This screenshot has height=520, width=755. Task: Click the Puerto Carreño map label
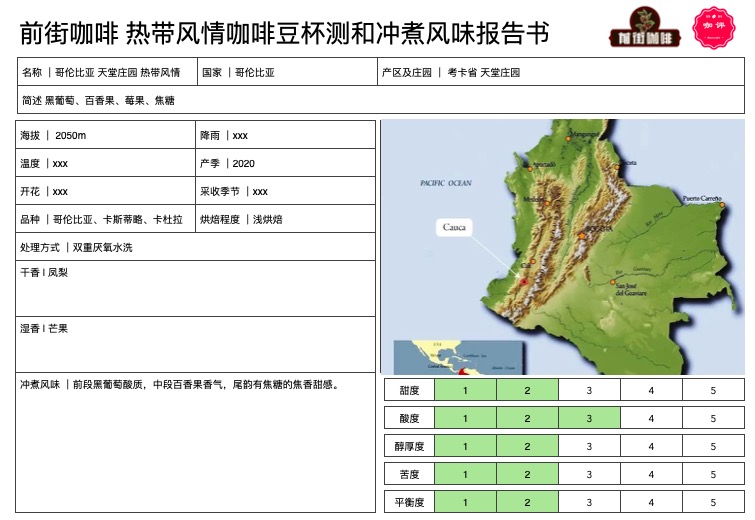(702, 198)
